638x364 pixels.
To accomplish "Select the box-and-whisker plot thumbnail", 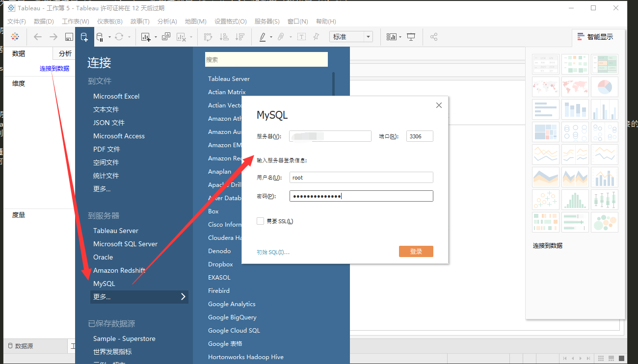I will point(605,200).
